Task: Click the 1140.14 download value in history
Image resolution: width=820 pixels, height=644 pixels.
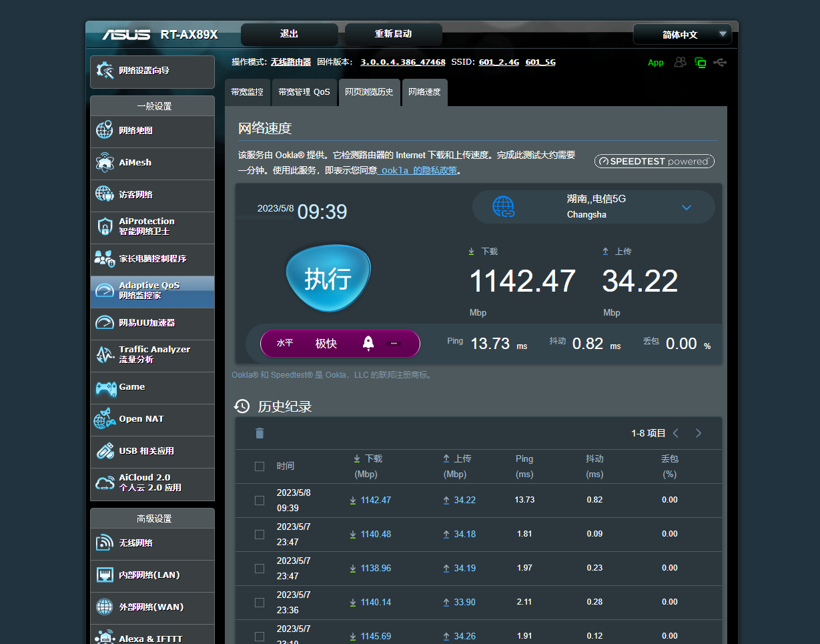Action: click(376, 602)
